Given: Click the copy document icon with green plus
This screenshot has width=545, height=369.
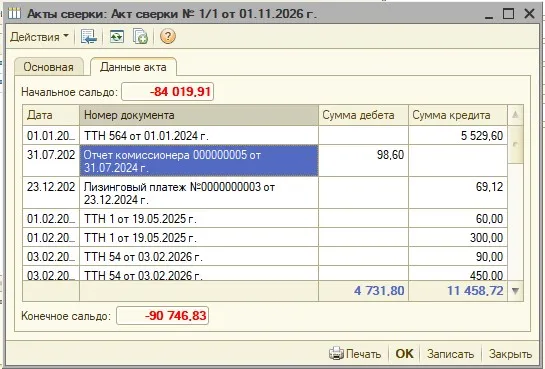Looking at the screenshot, I should point(140,36).
